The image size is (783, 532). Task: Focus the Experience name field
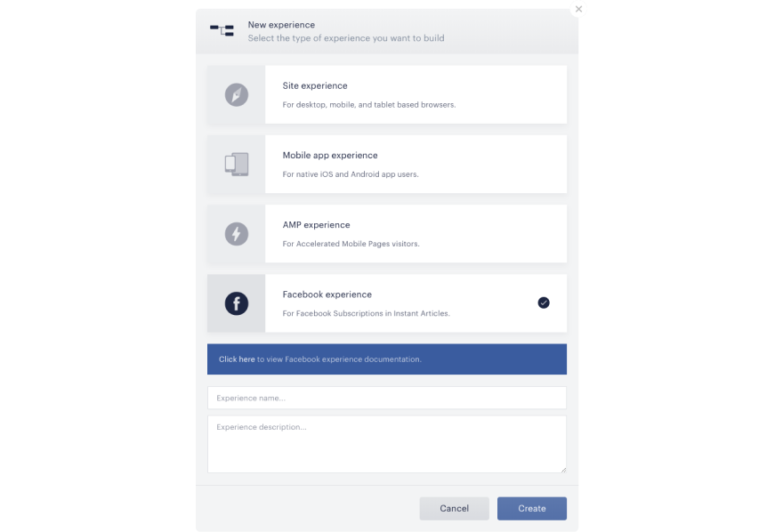coord(387,398)
